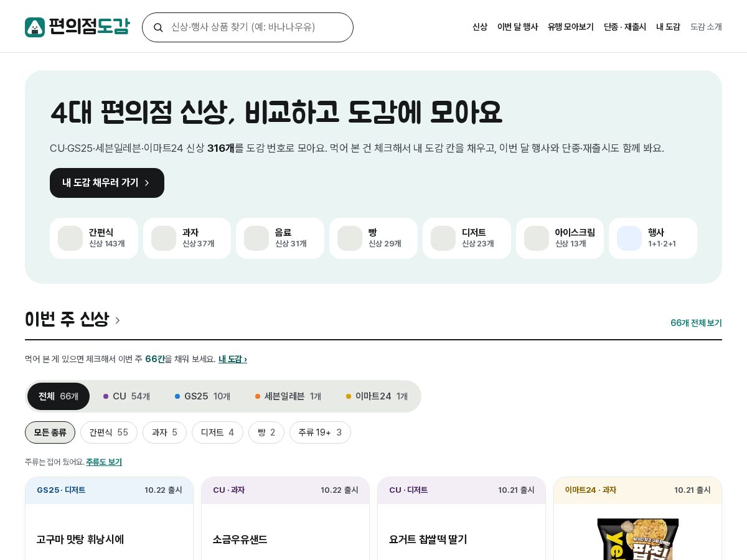
Task: Toggle the 주류 19+ 3 filter chip
Action: [x=320, y=432]
